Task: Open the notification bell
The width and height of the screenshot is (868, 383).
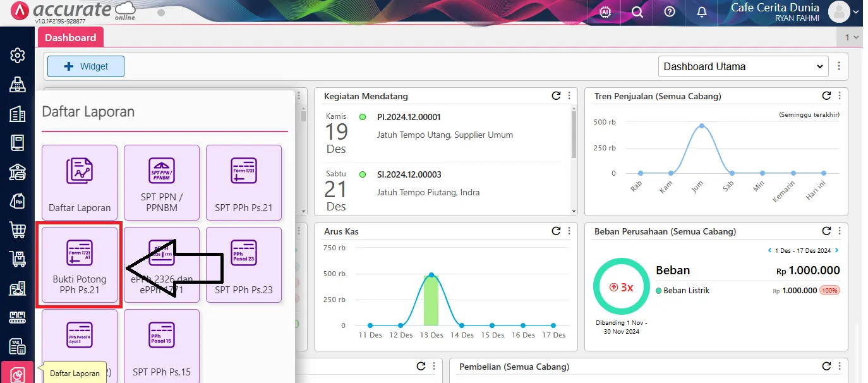Action: [701, 12]
